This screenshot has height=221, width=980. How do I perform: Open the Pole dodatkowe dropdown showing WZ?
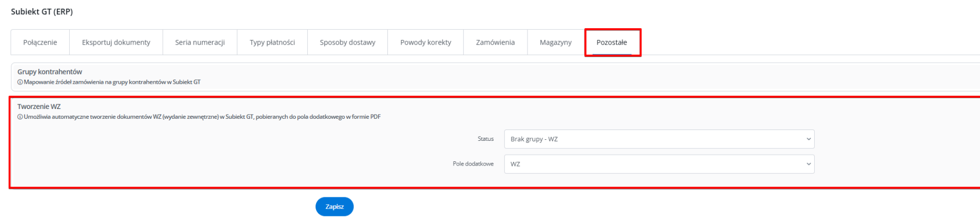659,164
